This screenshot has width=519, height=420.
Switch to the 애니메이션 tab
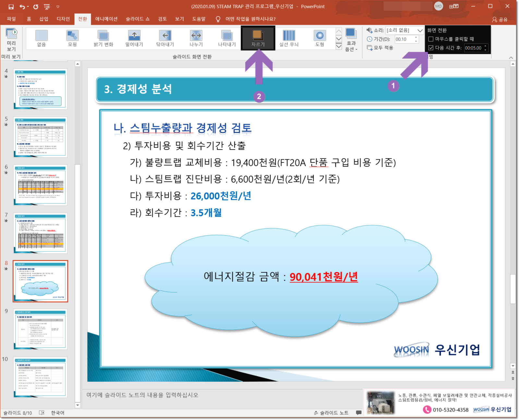(x=106, y=19)
